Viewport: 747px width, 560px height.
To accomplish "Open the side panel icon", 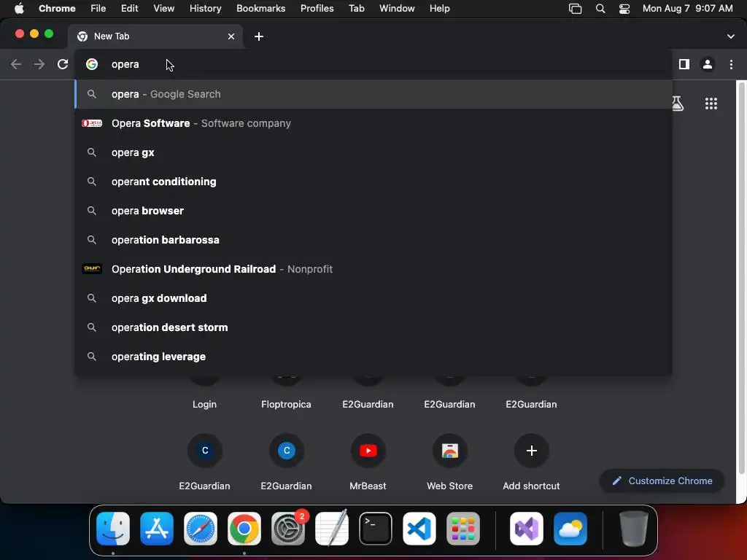I will click(684, 64).
